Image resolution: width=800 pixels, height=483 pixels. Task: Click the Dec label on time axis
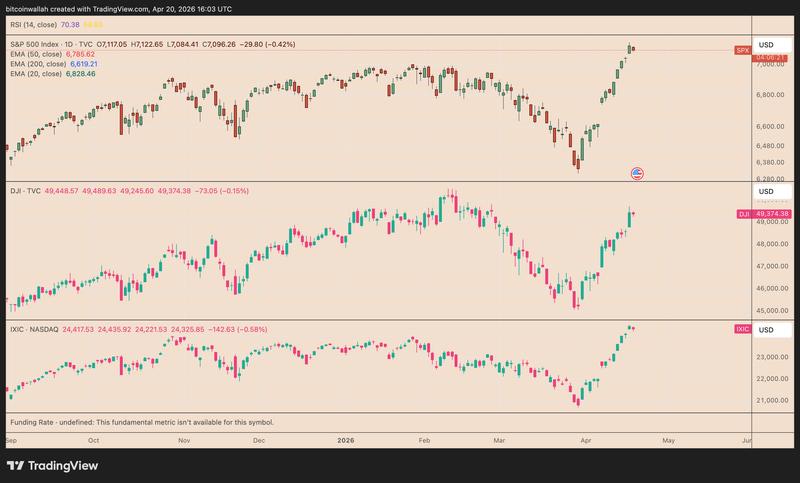click(259, 440)
